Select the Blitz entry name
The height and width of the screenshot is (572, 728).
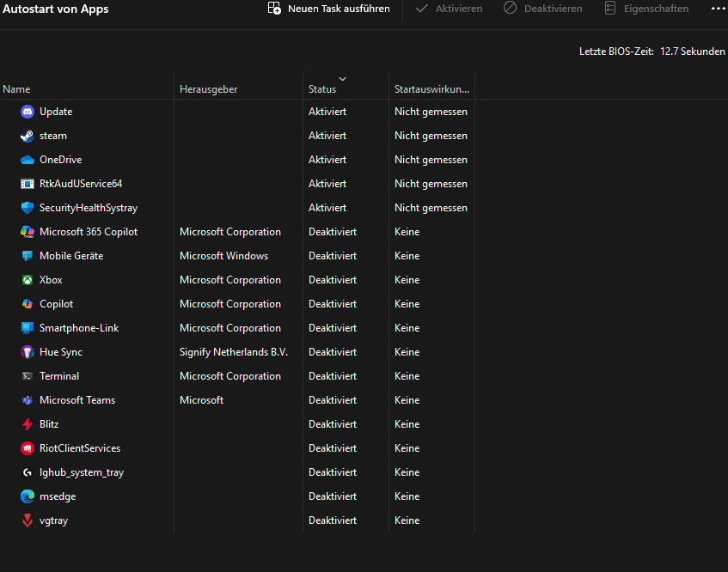click(49, 424)
